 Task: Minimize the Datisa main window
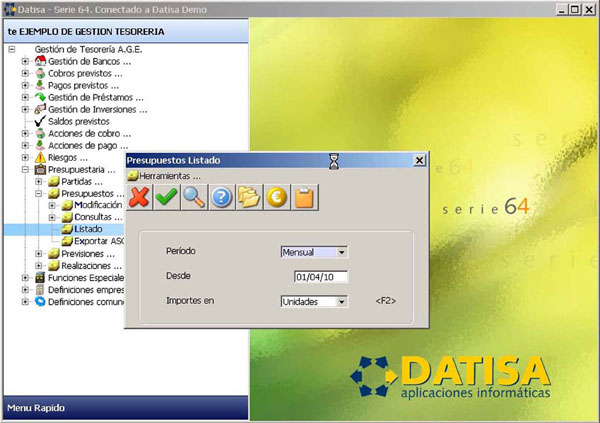pyautogui.click(x=561, y=10)
